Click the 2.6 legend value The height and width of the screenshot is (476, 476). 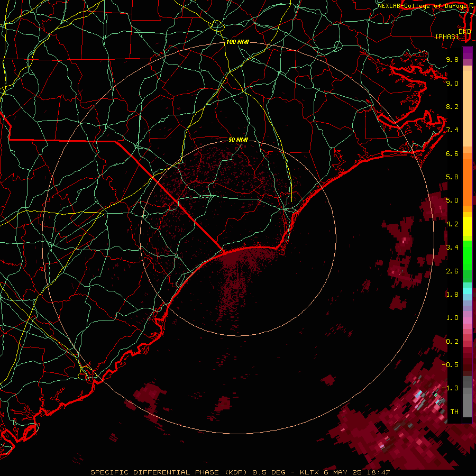(x=452, y=271)
